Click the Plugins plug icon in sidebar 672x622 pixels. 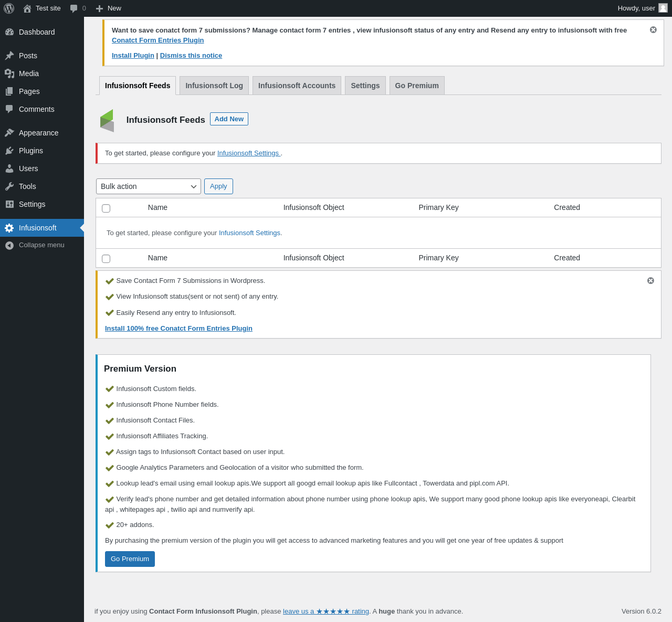tap(9, 151)
